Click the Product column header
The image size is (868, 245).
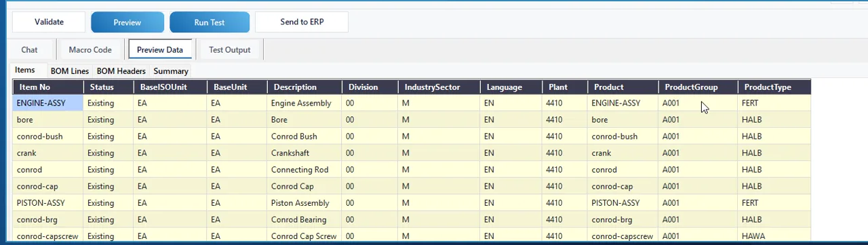623,87
